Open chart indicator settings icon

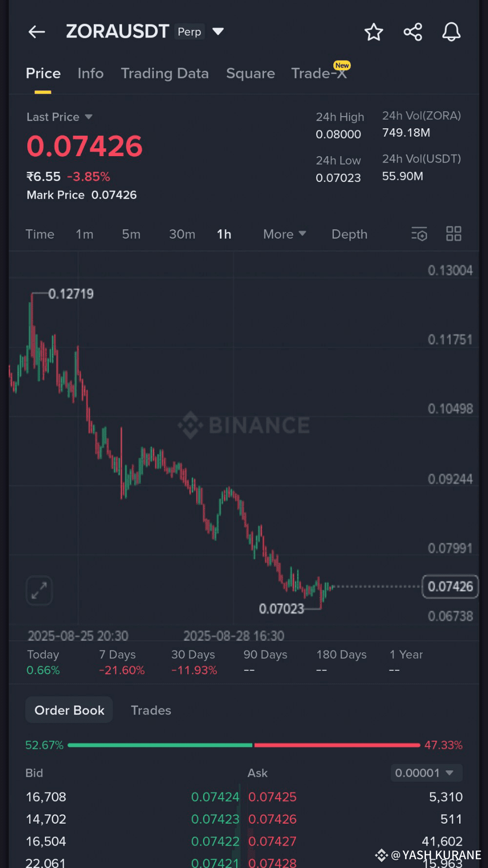point(419,234)
